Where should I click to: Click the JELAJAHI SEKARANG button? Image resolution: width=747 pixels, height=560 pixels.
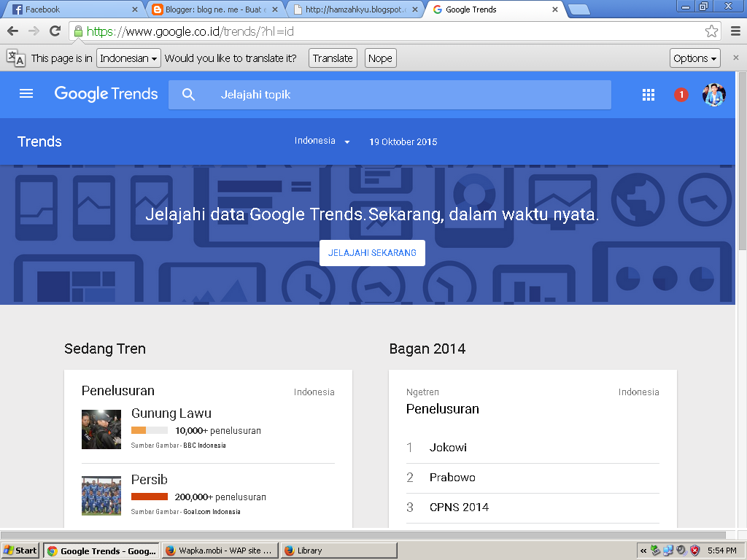372,253
